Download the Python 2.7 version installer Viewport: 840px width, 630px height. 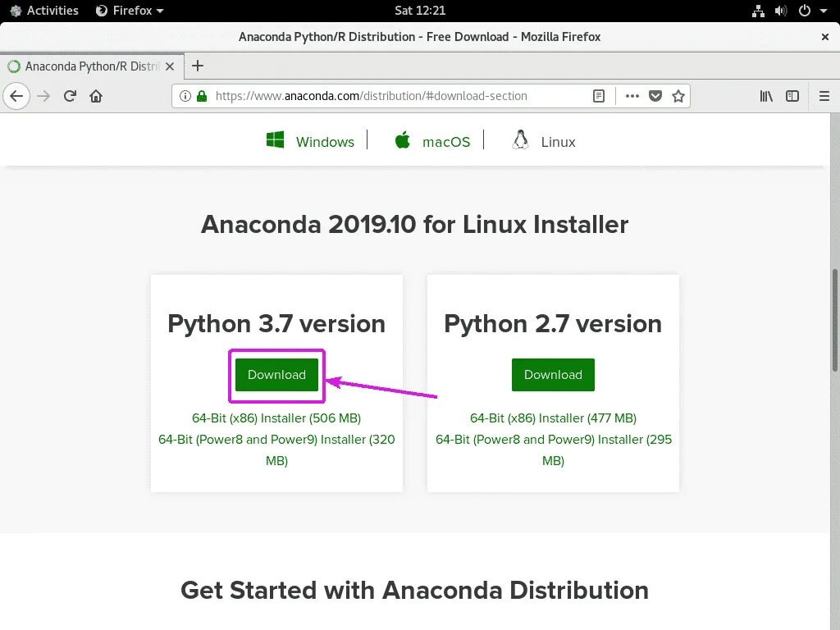click(x=554, y=374)
